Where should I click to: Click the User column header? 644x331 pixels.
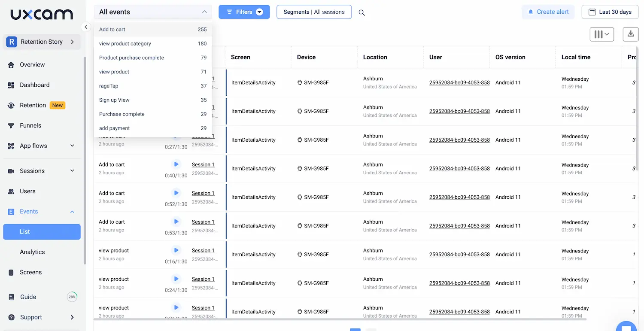pyautogui.click(x=435, y=57)
